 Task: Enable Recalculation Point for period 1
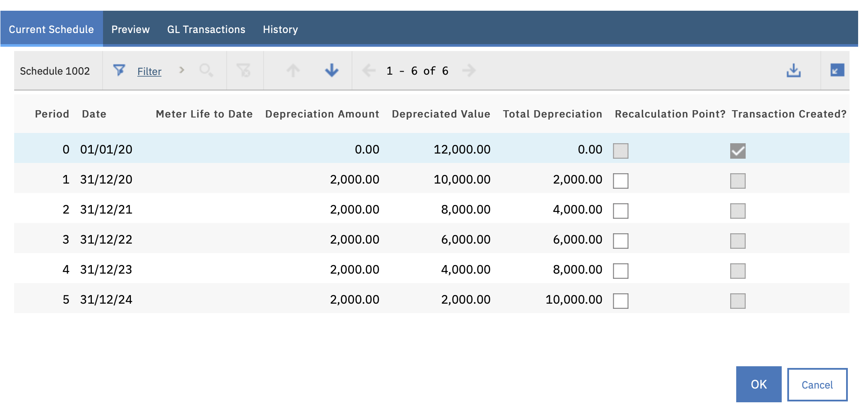click(621, 181)
